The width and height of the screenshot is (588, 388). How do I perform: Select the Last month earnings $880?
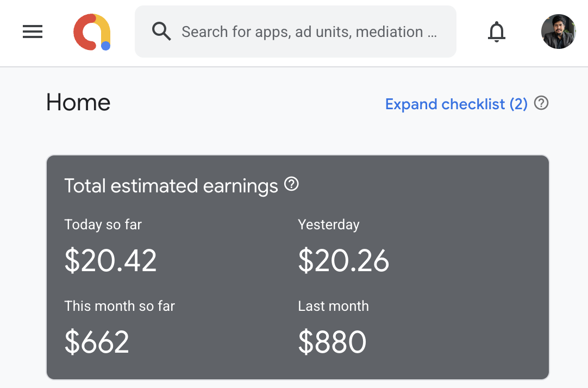click(332, 342)
